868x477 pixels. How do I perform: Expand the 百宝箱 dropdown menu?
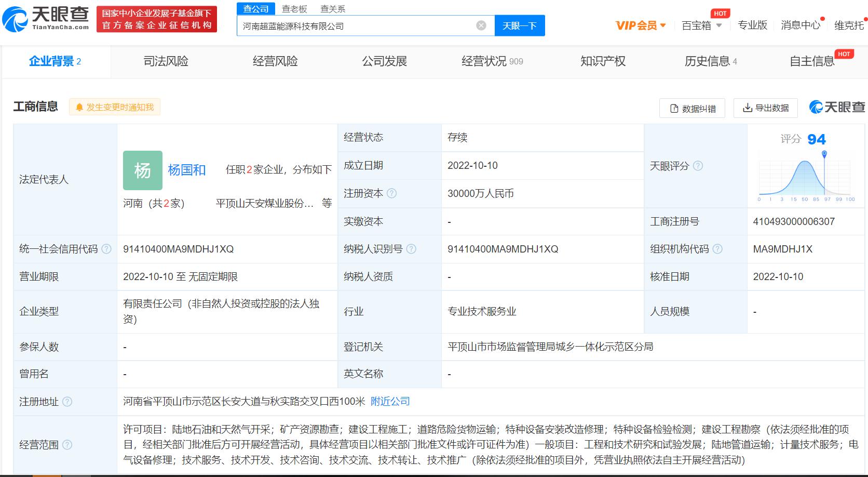(x=701, y=25)
